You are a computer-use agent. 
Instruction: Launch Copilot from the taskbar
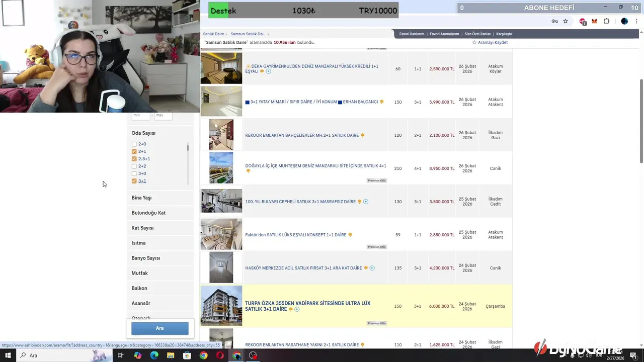pyautogui.click(x=138, y=355)
